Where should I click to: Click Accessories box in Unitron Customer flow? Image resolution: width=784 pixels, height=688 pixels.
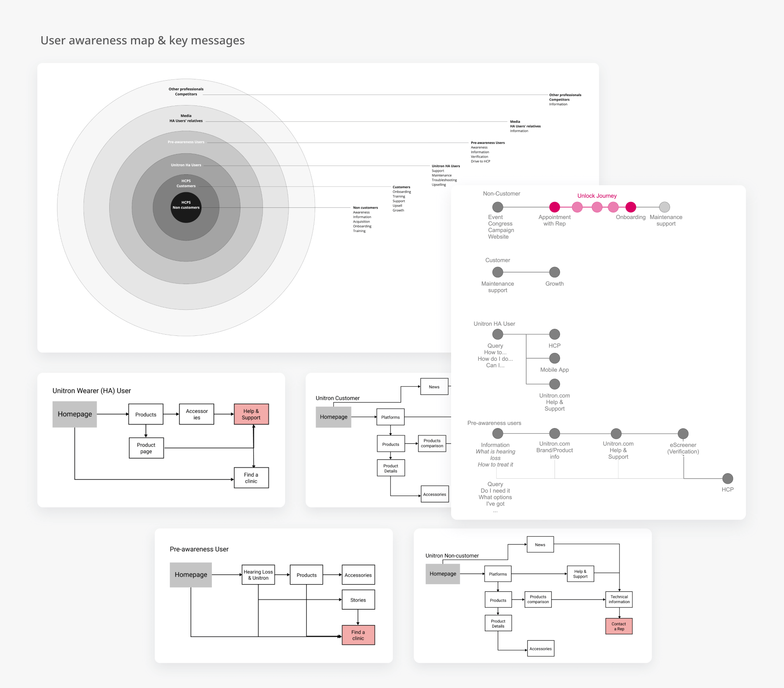(435, 494)
